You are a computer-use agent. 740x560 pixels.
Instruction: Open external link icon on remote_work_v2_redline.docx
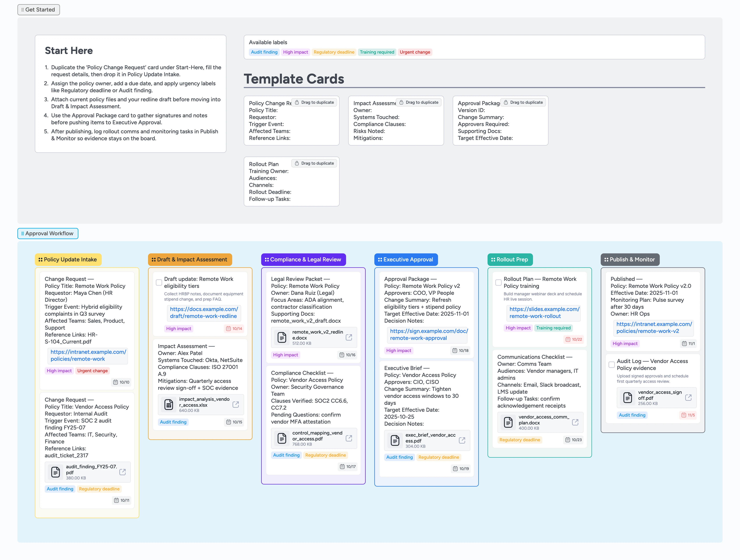pos(349,337)
